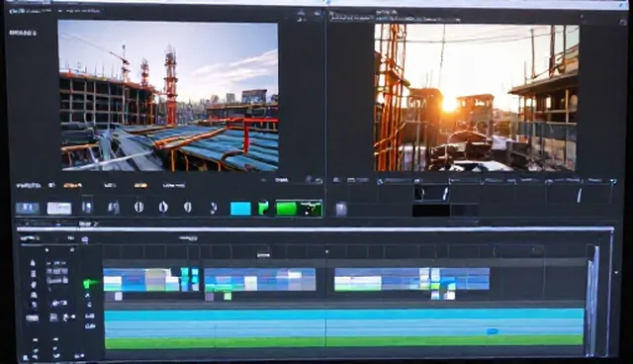Click the black box below the right monitor's ruler
633x364 pixels.
(x=431, y=211)
